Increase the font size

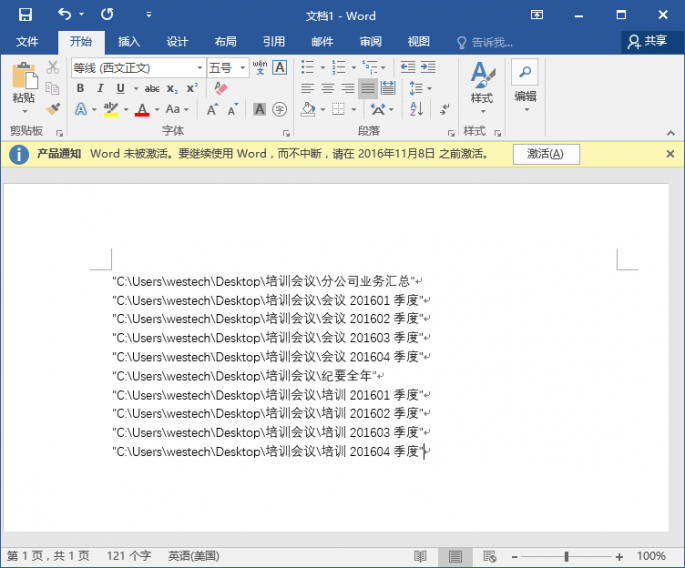(213, 109)
